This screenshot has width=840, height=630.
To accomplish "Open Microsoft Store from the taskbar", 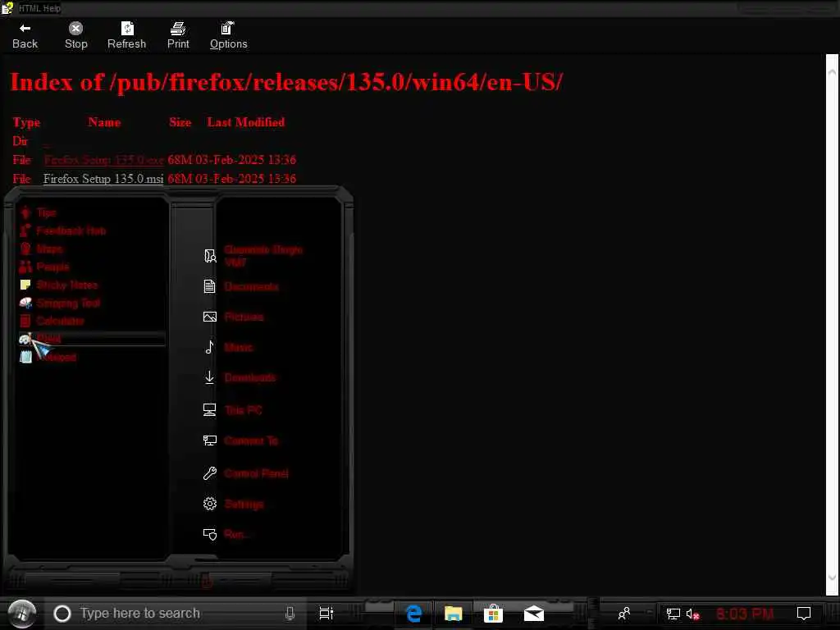I will pyautogui.click(x=493, y=614).
